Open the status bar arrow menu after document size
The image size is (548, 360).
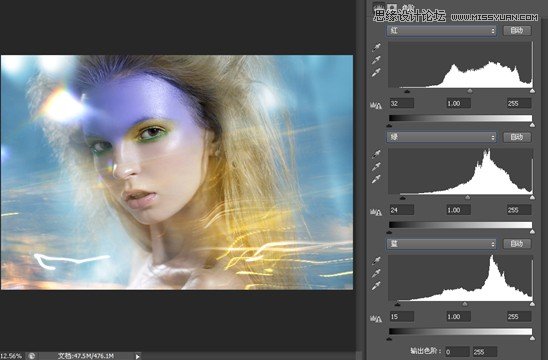(x=137, y=356)
